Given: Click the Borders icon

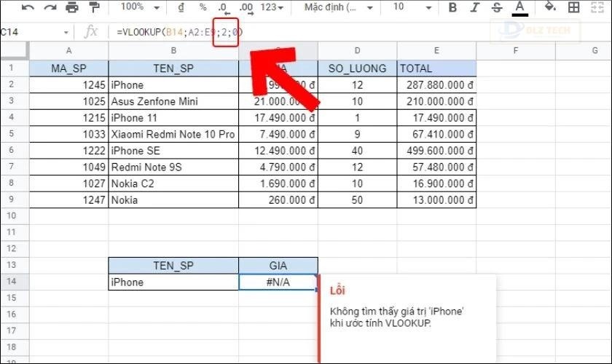Looking at the screenshot, I should point(573,7).
